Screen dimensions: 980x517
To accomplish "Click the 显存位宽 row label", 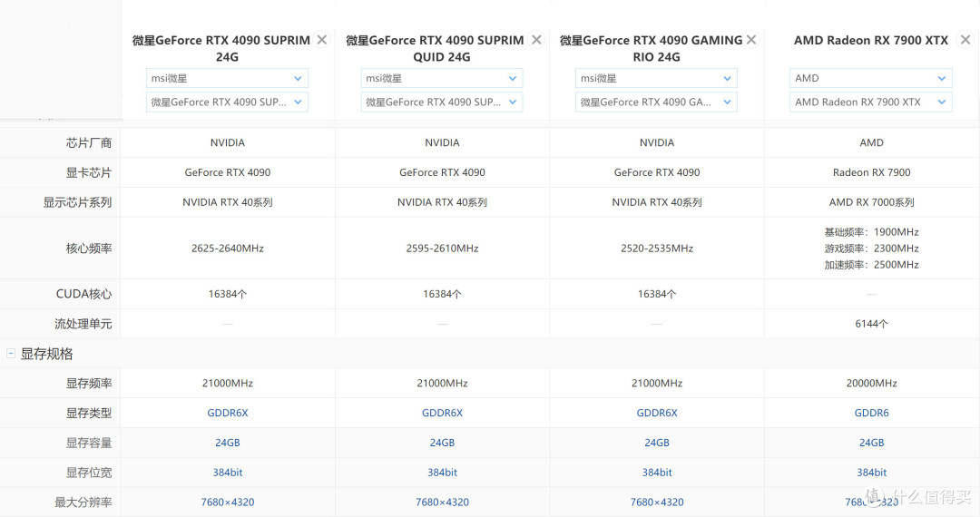I will point(89,473).
